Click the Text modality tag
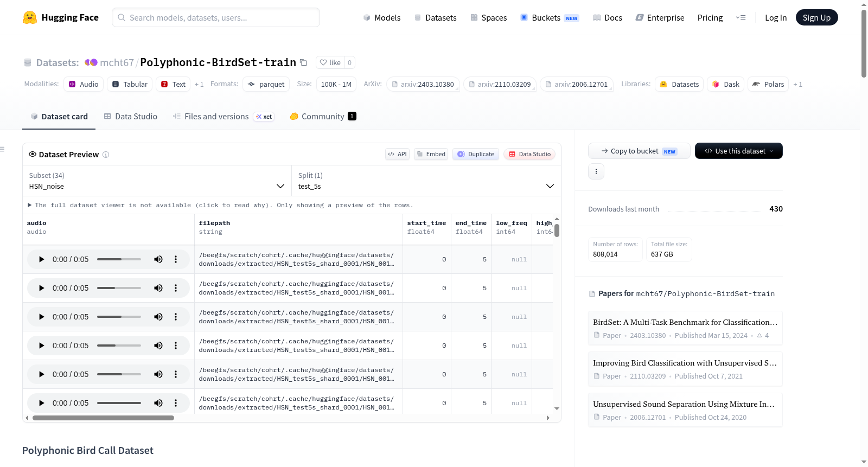 coord(173,84)
